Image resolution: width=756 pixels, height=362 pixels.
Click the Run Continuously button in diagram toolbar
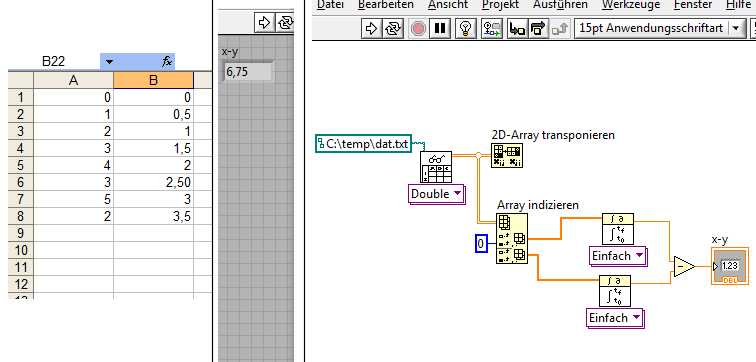point(392,28)
